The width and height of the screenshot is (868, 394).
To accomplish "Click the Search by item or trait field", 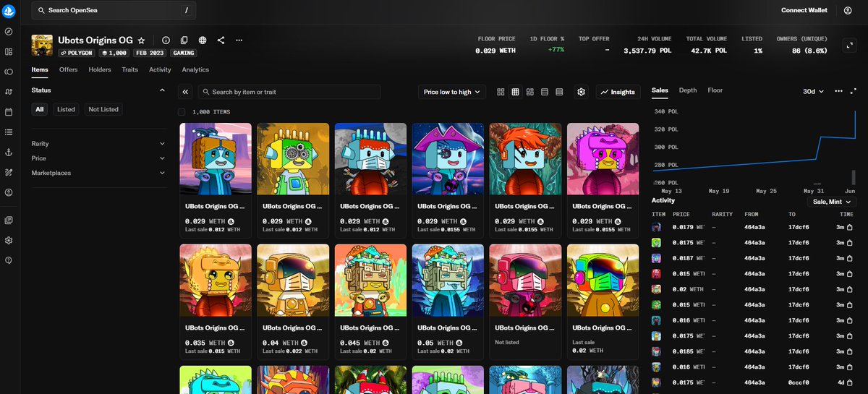I will coord(289,92).
